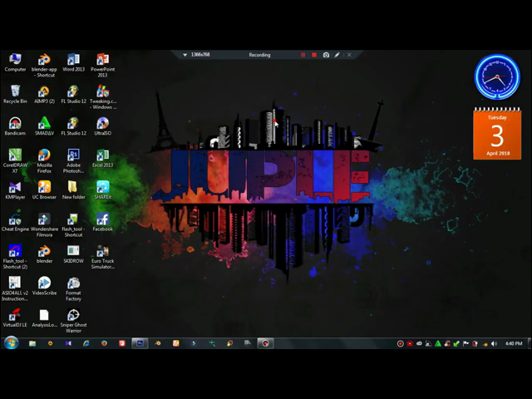The height and width of the screenshot is (399, 532).
Task: Select the AIMP3 (2) desktop icon
Action: coord(44,94)
